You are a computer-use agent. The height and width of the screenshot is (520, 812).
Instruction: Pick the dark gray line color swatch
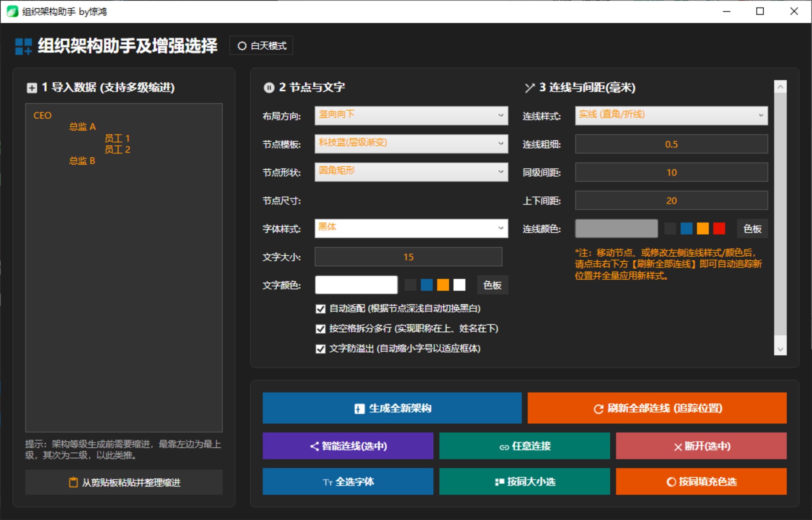pyautogui.click(x=670, y=229)
